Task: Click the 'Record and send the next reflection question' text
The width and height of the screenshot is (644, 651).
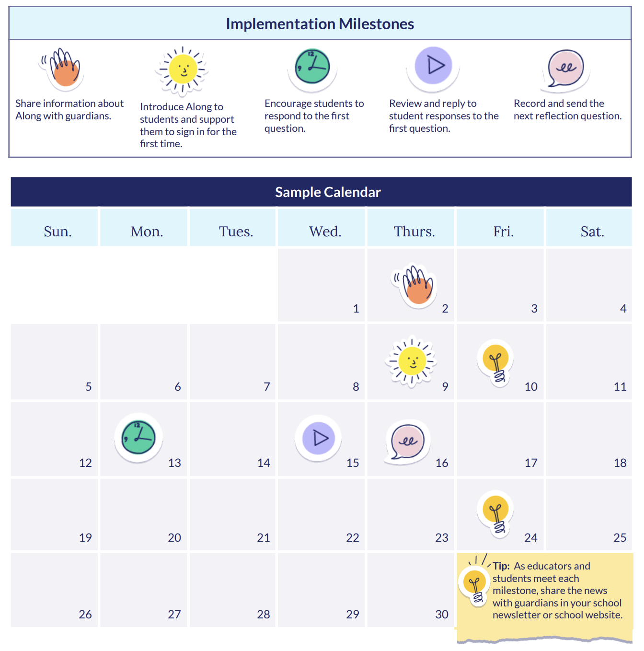Action: pyautogui.click(x=567, y=110)
